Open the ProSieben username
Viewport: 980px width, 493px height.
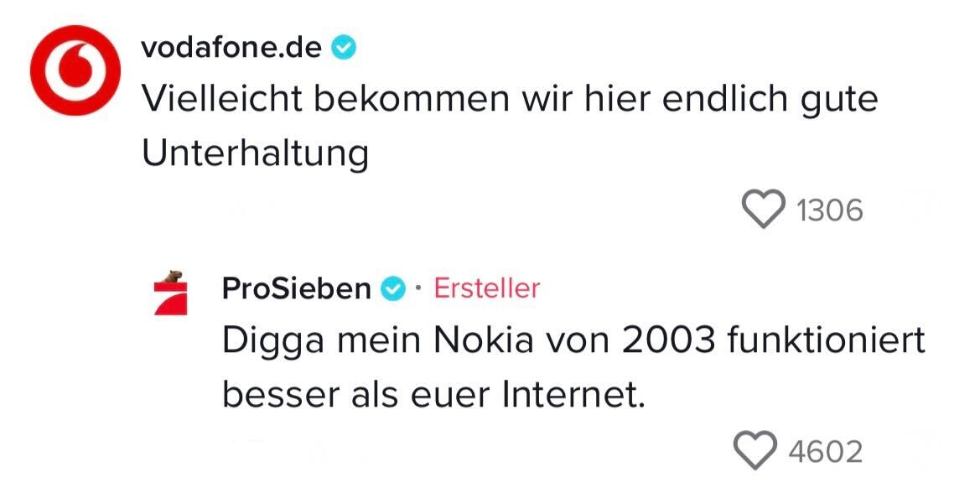click(296, 289)
